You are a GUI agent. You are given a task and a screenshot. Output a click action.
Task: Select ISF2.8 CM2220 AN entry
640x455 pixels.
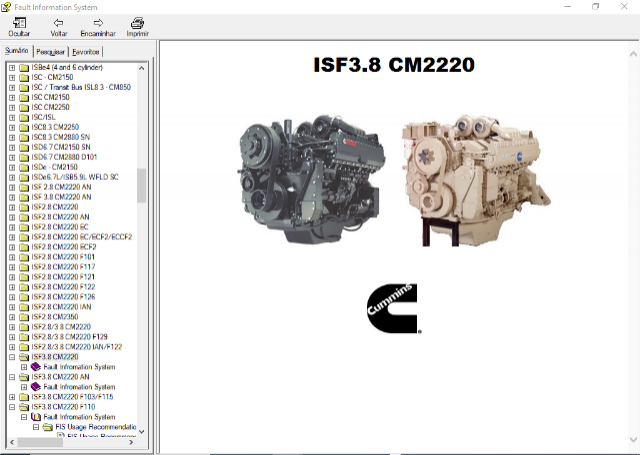pyautogui.click(x=60, y=217)
